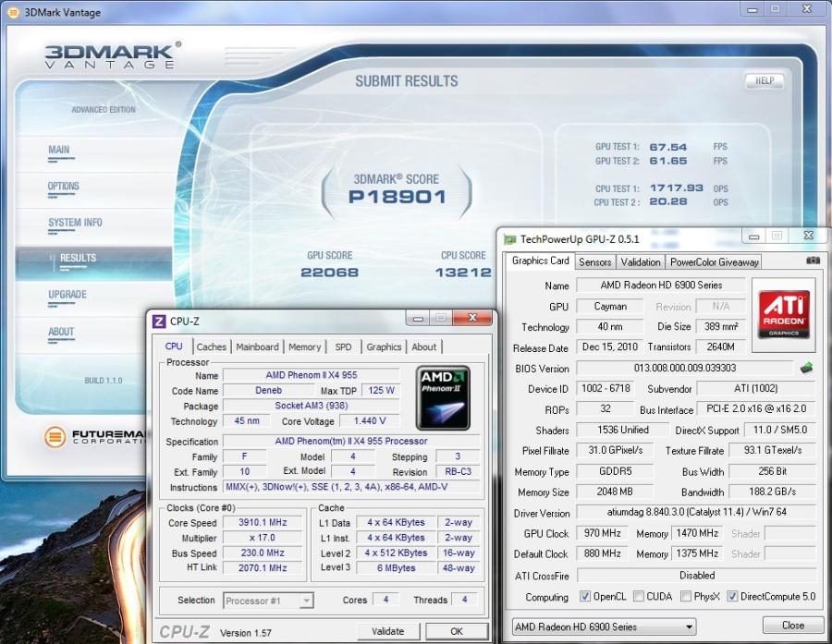Click the Core Voltage 1.440 V value
The width and height of the screenshot is (832, 644).
tap(369, 421)
